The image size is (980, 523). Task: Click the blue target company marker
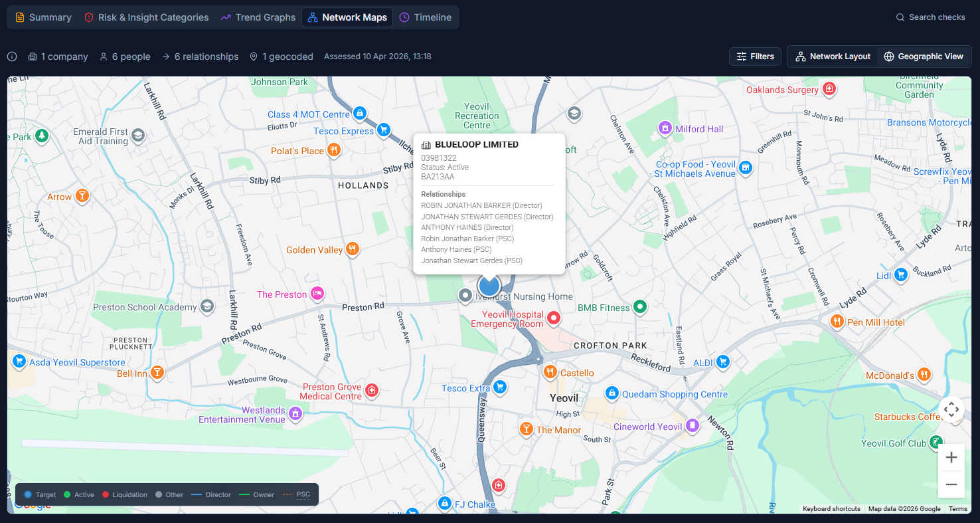pos(489,286)
